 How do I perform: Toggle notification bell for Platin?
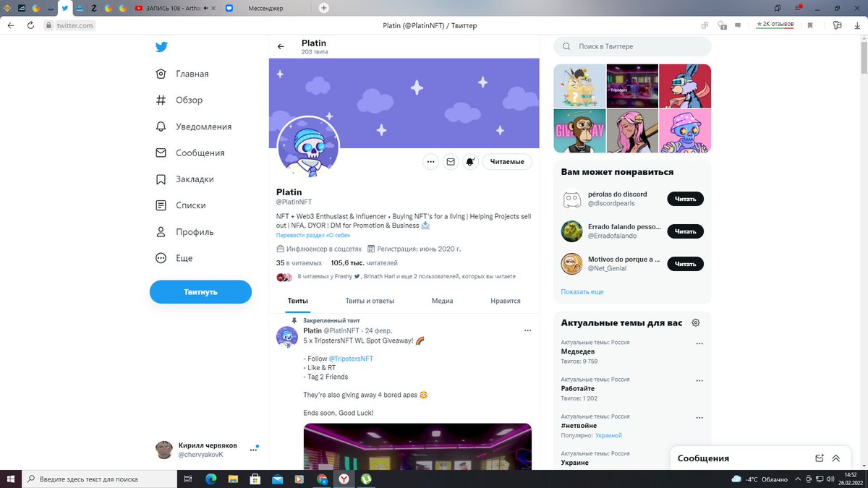tap(470, 162)
